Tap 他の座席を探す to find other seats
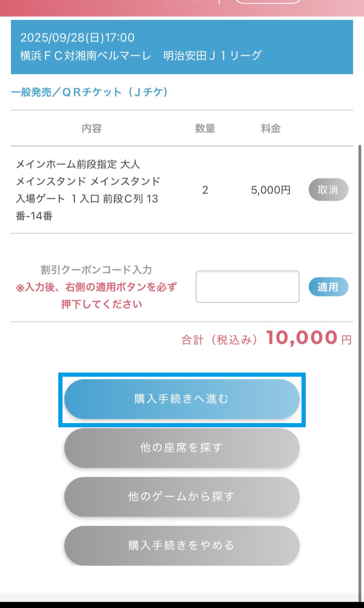 tap(182, 448)
